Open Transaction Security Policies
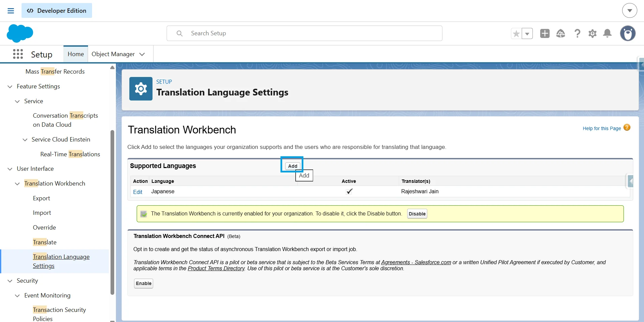Image resolution: width=644 pixels, height=322 pixels. (x=59, y=314)
